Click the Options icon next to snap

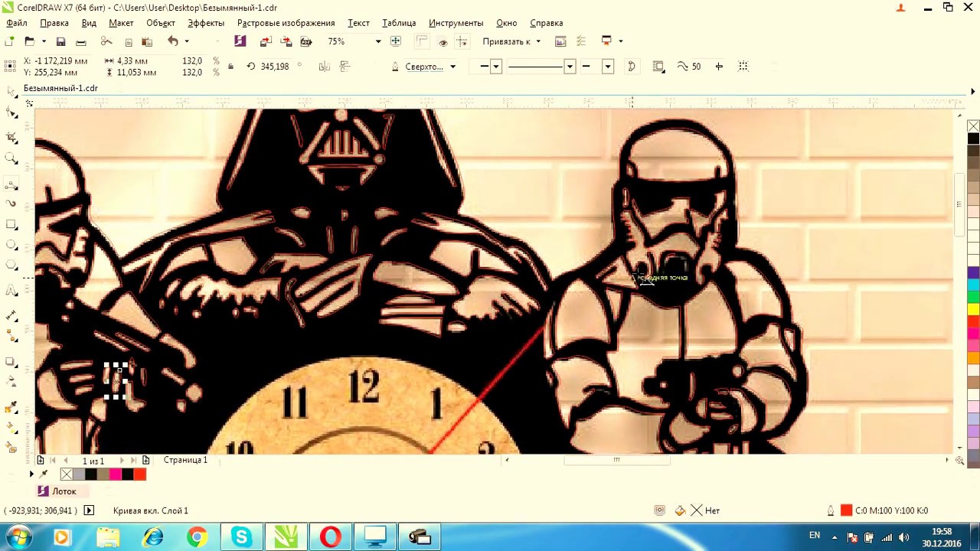[560, 41]
